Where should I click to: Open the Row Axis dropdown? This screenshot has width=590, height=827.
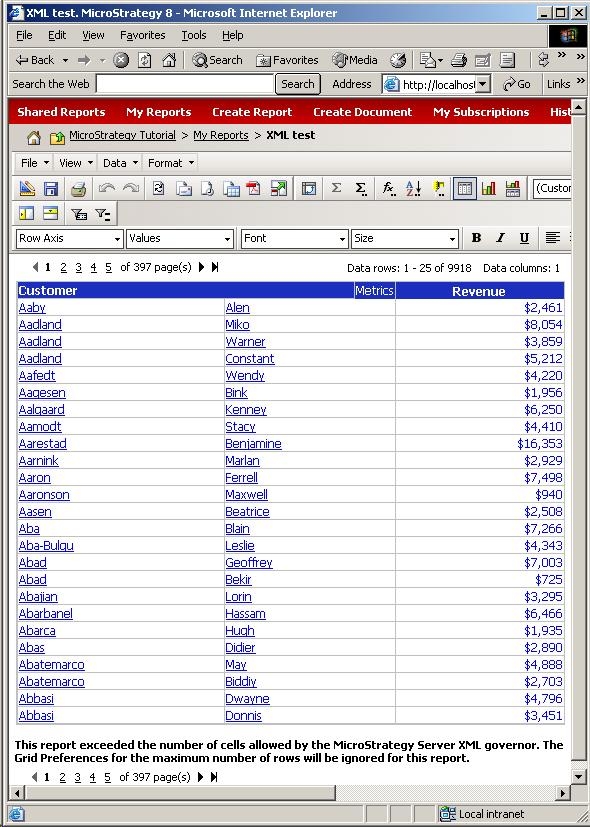pyautogui.click(x=70, y=239)
